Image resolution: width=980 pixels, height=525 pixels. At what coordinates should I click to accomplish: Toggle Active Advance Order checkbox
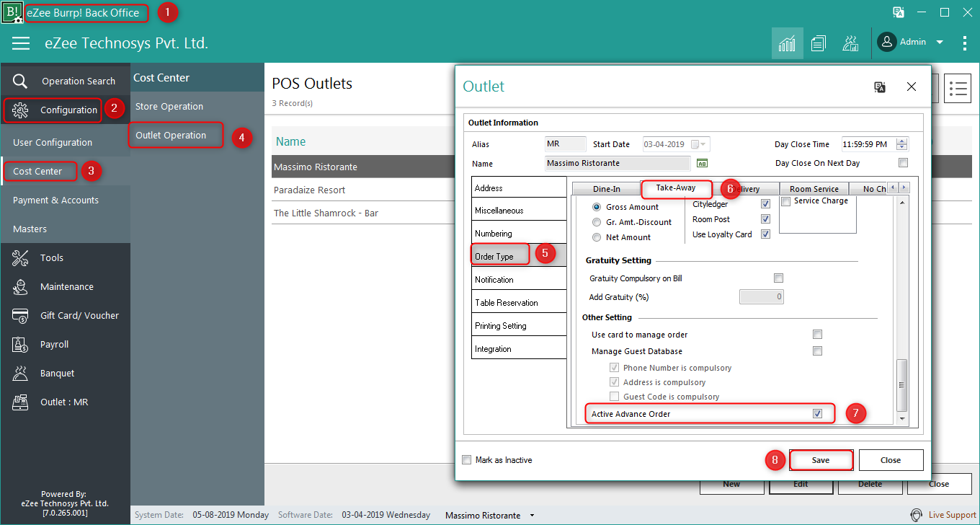(x=817, y=414)
